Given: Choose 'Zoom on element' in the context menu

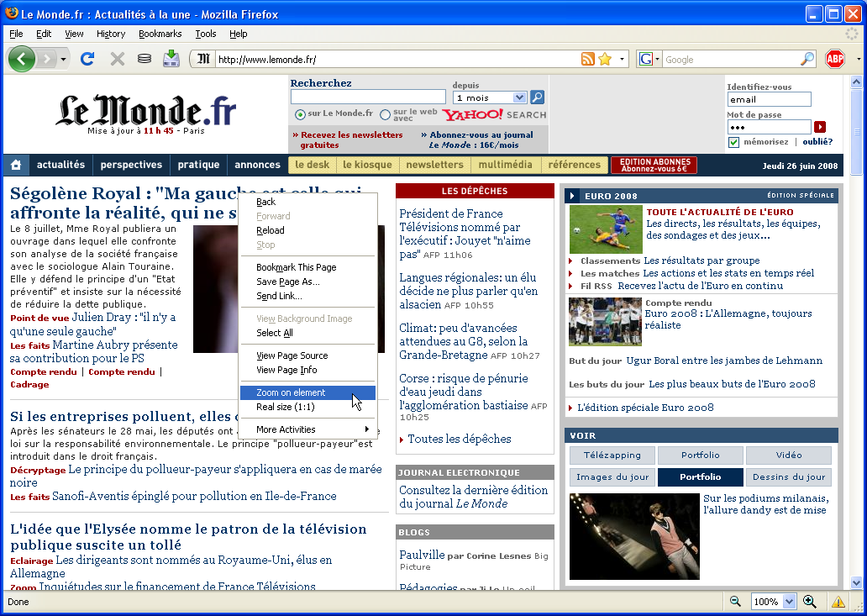Looking at the screenshot, I should [308, 392].
